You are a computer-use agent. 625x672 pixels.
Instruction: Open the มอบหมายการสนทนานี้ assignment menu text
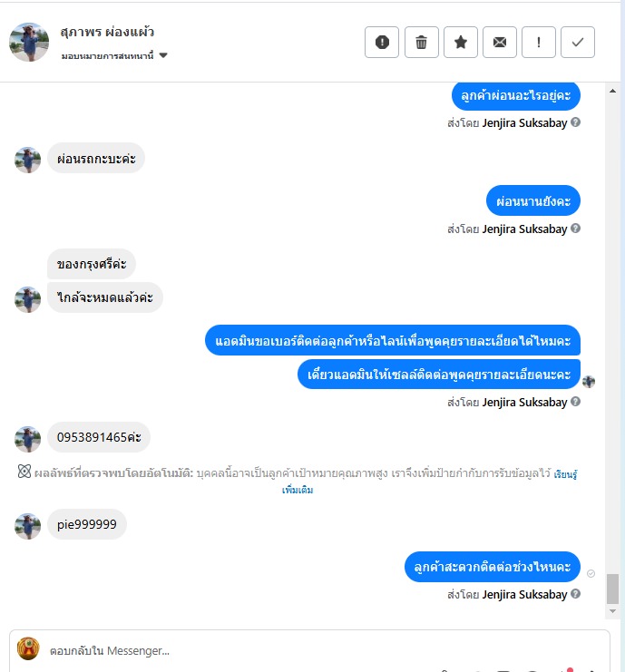[107, 55]
